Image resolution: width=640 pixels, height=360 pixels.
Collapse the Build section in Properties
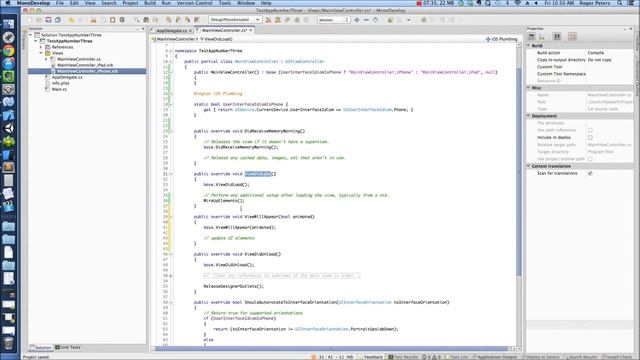point(529,46)
